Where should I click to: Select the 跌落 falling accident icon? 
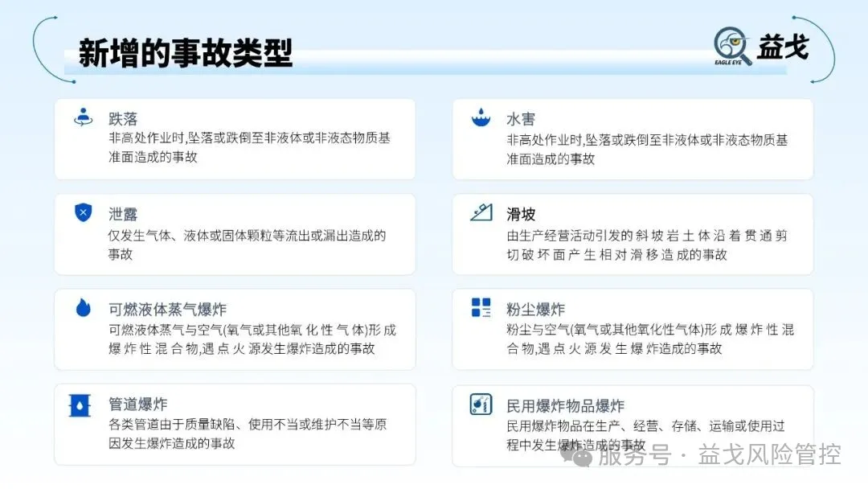tap(84, 116)
